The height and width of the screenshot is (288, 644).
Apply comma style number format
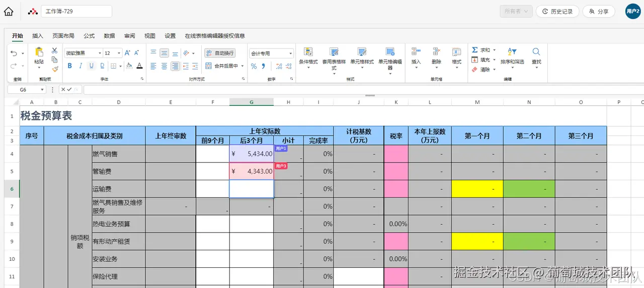click(263, 66)
